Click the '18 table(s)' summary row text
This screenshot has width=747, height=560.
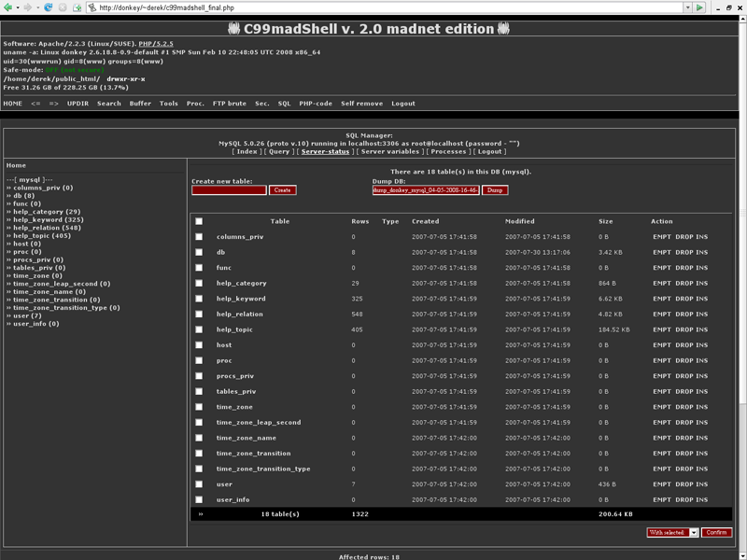[280, 514]
